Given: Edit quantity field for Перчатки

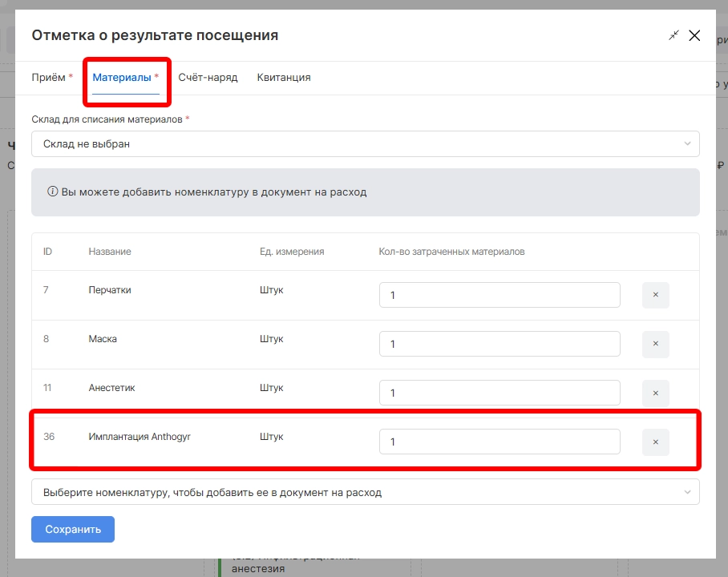Looking at the screenshot, I should point(499,295).
